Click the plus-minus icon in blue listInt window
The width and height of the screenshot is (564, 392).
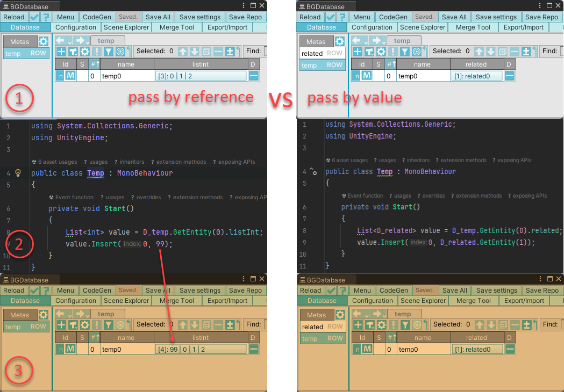[x=230, y=52]
